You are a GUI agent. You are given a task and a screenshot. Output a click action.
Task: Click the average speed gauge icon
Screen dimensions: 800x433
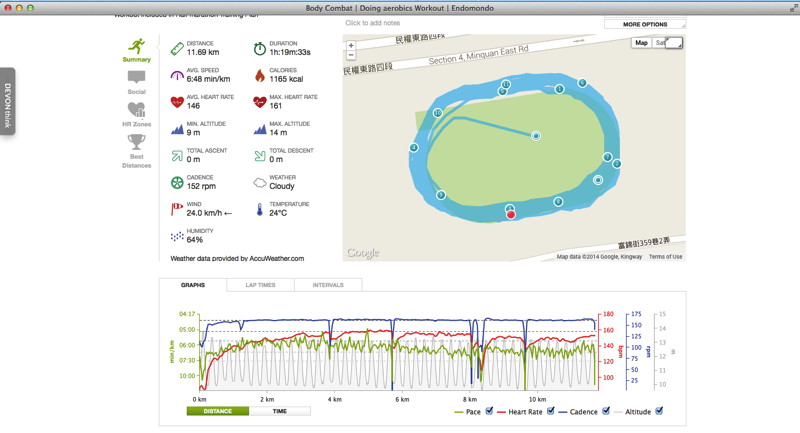click(x=177, y=75)
